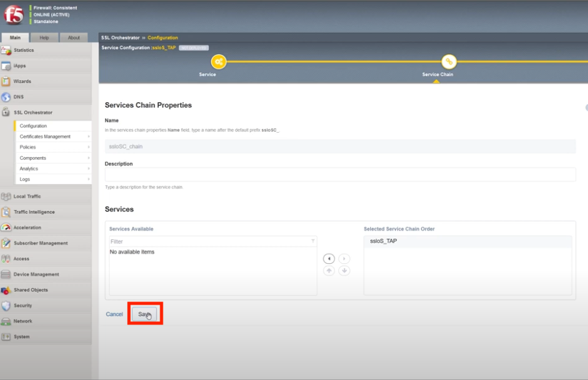This screenshot has height=380, width=588.
Task: Click the NOT DEPLOYED status badge
Action: point(193,48)
